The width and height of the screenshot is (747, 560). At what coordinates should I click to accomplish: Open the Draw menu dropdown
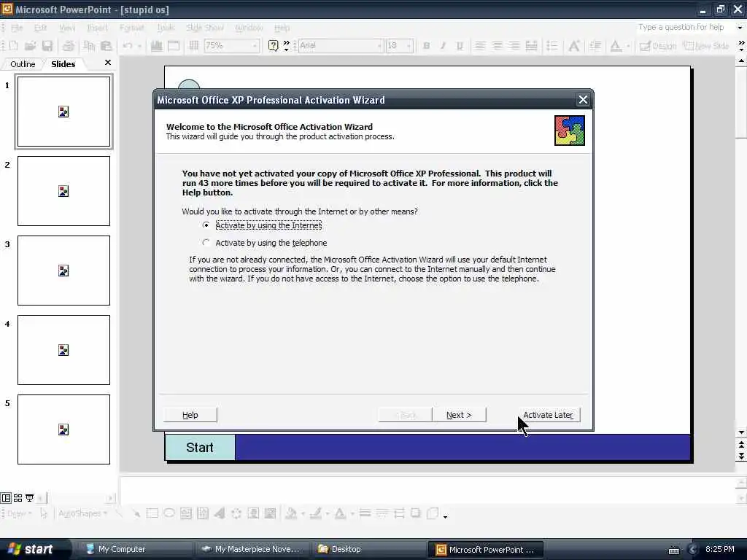click(19, 513)
